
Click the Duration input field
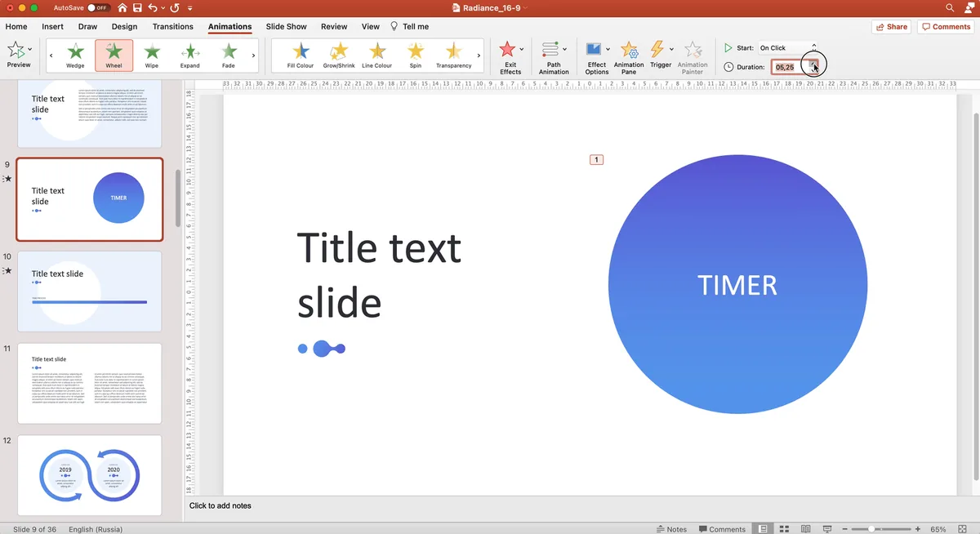point(790,67)
